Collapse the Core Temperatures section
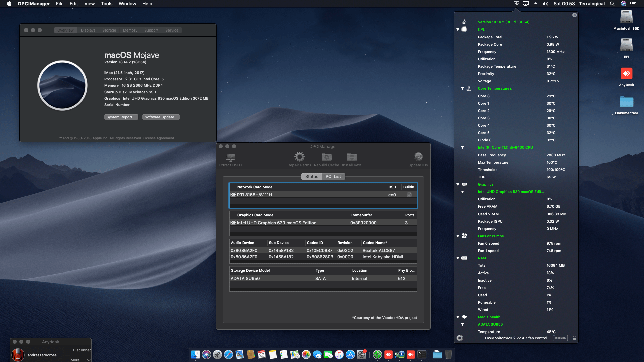644x362 pixels. (462, 89)
